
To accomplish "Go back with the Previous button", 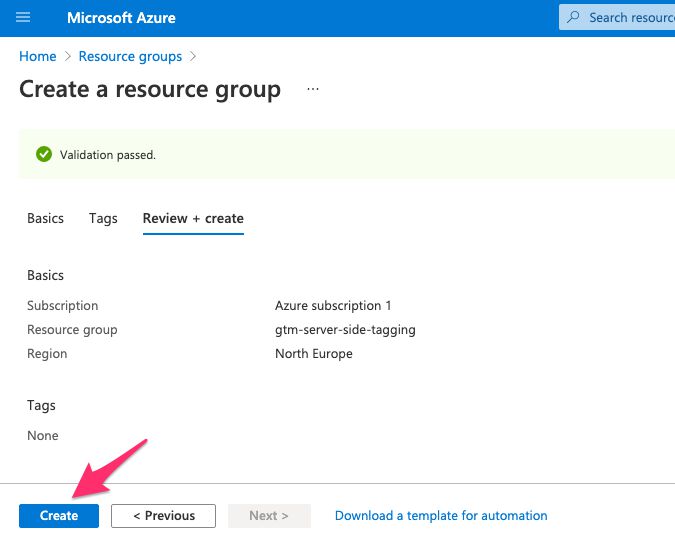I will [164, 516].
